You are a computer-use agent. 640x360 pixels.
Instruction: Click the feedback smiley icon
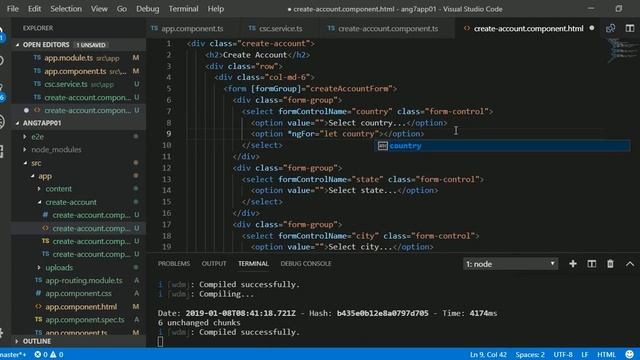(630, 354)
